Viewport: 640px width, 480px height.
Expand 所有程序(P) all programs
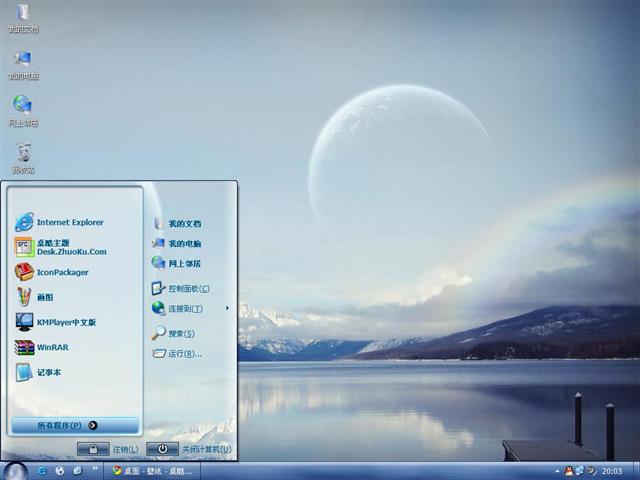(x=75, y=425)
